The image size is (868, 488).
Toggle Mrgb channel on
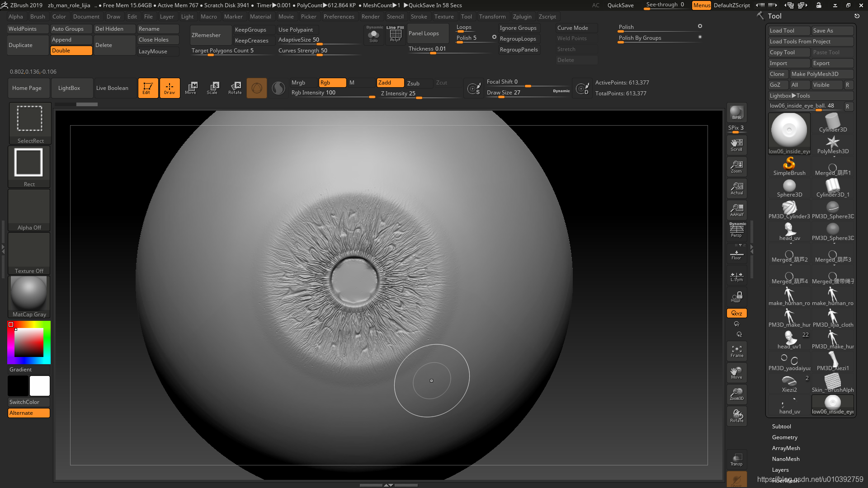(299, 82)
